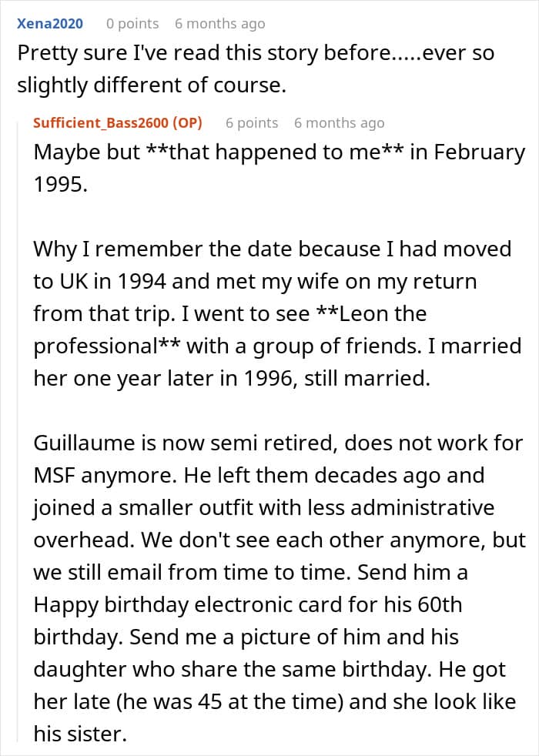This screenshot has width=539, height=756.
Task: Click the paragraph starting "Guillaume is now semi retired"
Action: click(280, 588)
